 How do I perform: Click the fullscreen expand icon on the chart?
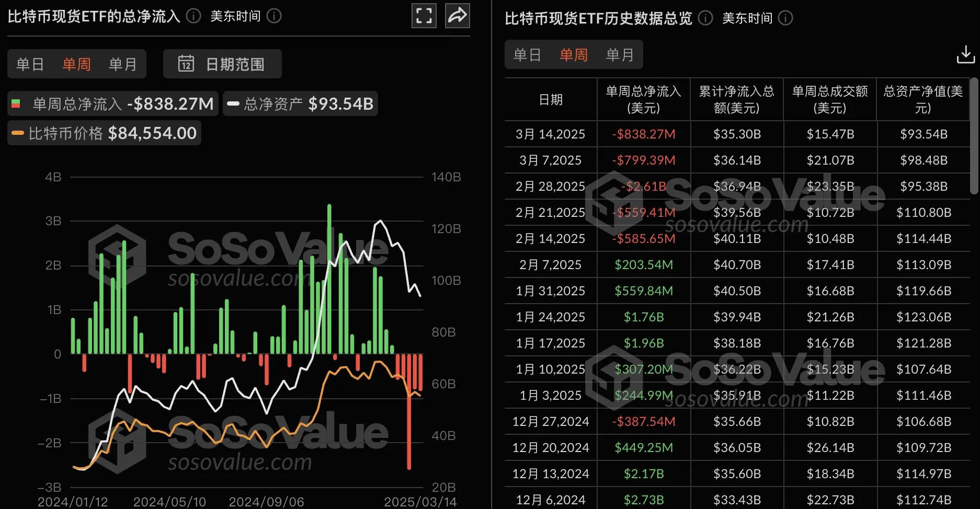[424, 16]
